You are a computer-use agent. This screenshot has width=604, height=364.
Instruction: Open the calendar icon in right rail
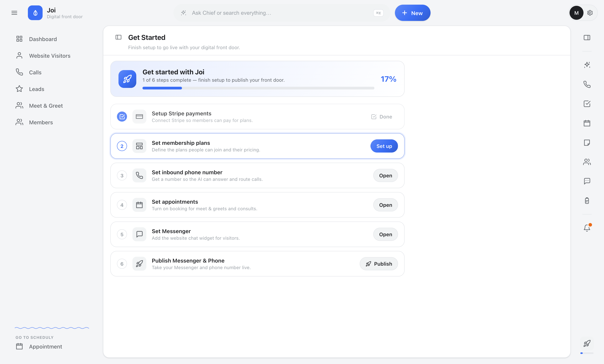587,123
